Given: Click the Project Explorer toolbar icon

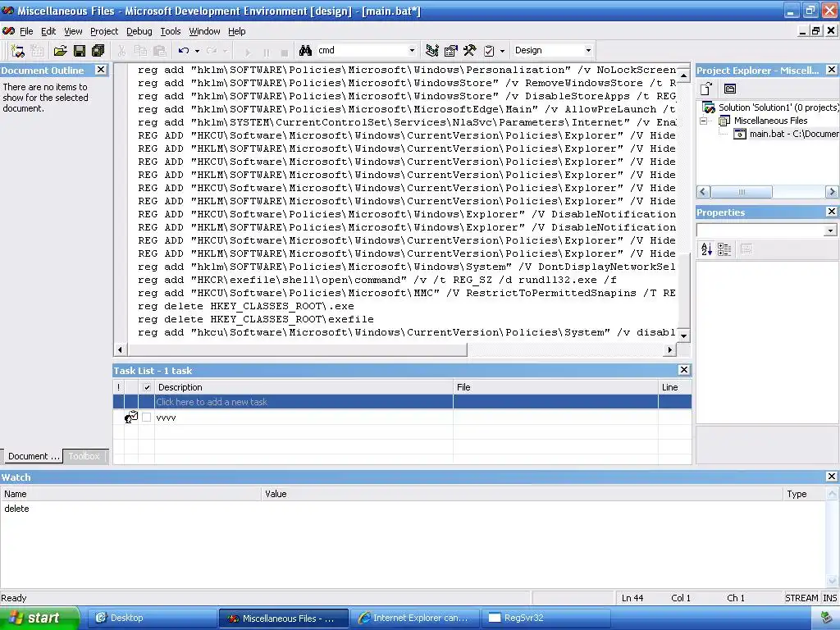Looking at the screenshot, I should tap(431, 51).
